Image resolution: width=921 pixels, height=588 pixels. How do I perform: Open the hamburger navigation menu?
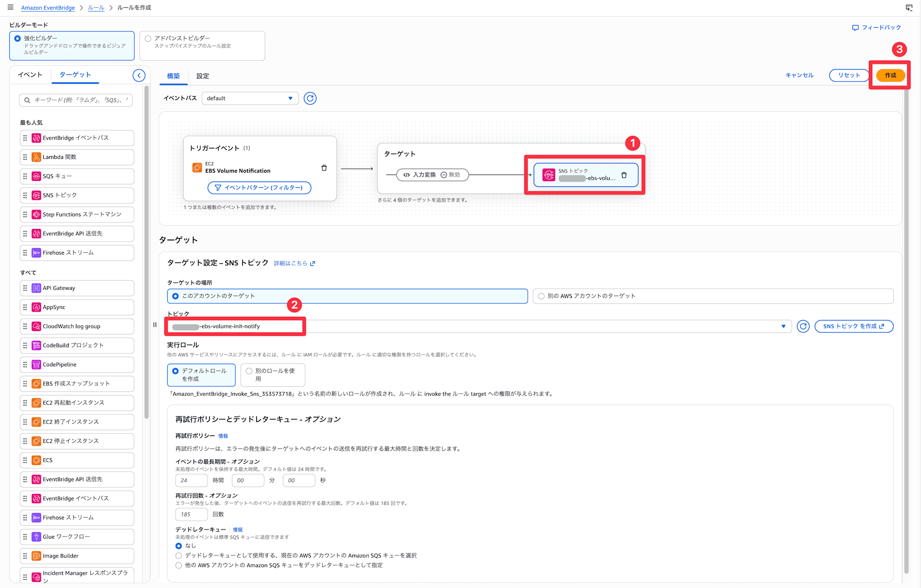[x=11, y=7]
